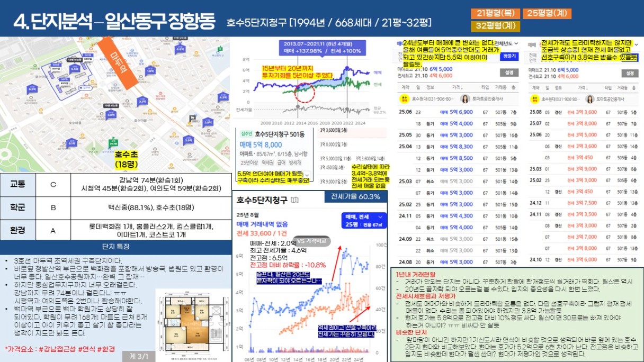Click the 학군 cell in the rating table
Image resolution: width=644 pixels, height=362 pixels.
pyautogui.click(x=17, y=208)
